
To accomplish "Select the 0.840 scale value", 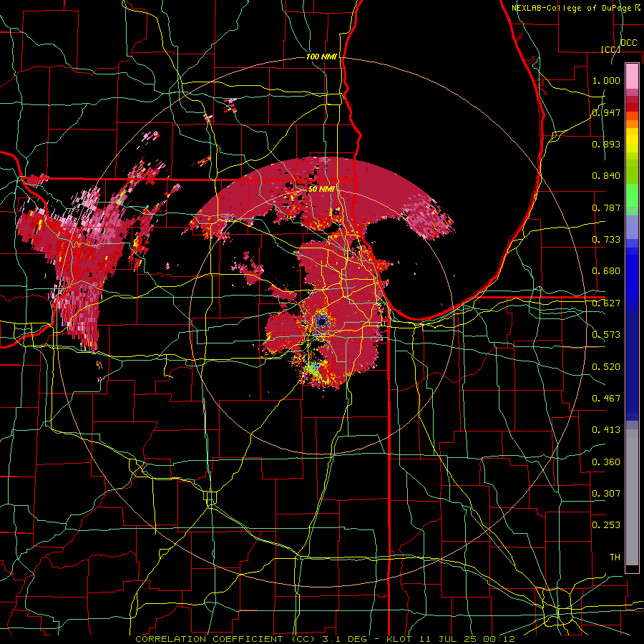I will pos(606,176).
